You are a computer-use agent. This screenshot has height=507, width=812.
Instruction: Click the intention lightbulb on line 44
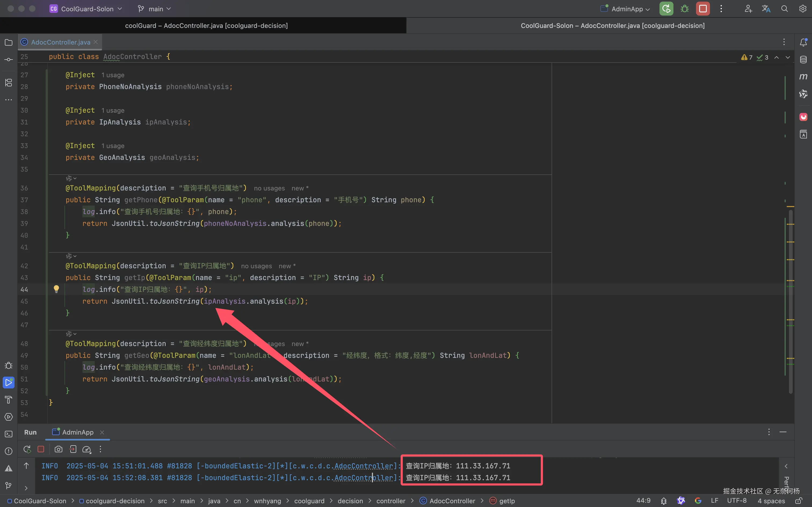pos(56,289)
